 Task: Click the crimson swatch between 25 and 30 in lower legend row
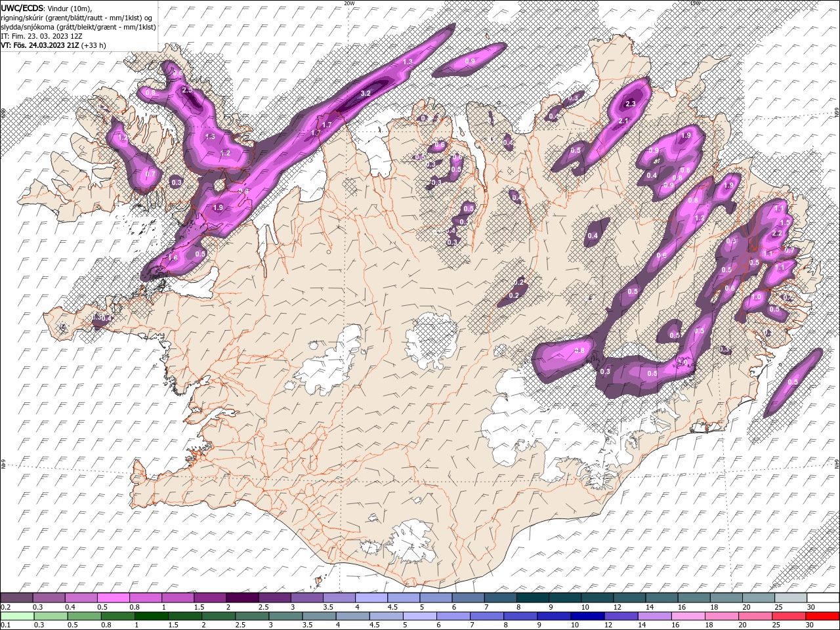tap(788, 616)
